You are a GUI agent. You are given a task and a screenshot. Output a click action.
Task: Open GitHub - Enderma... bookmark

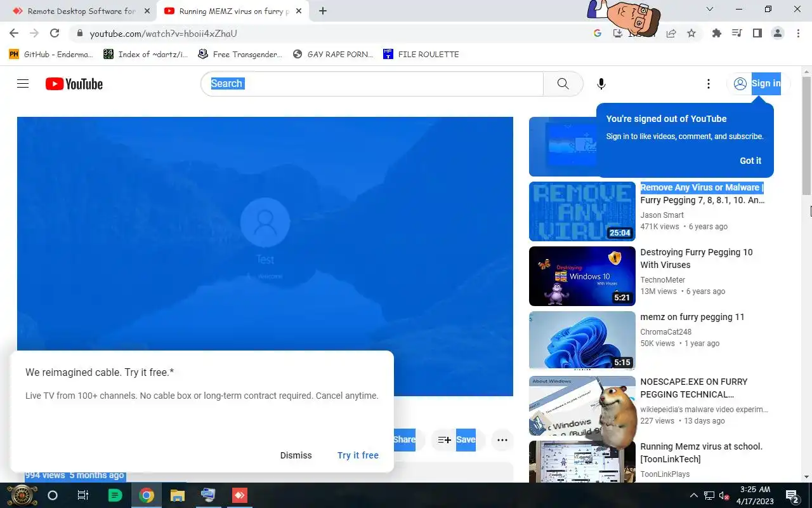pyautogui.click(x=51, y=54)
